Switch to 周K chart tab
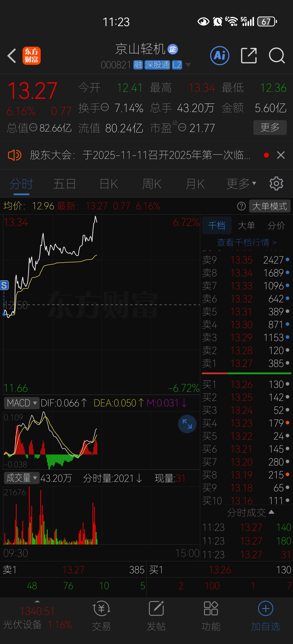Screen dimensions: 293x644 tap(152, 184)
